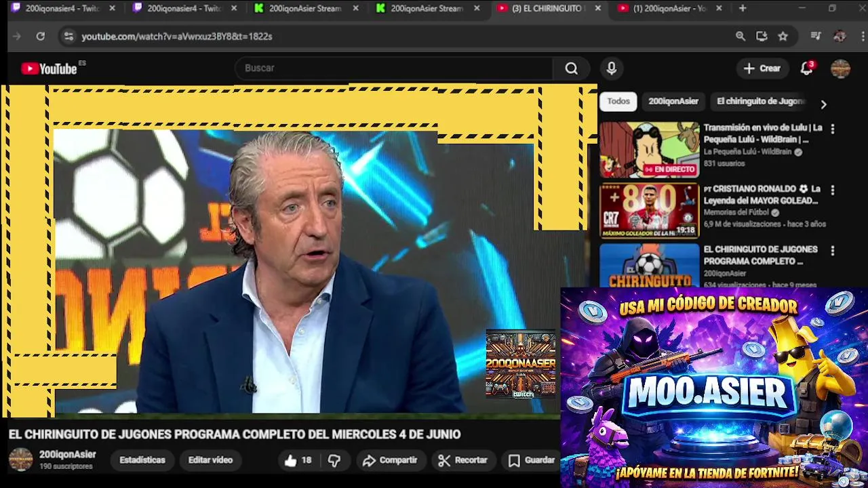The height and width of the screenshot is (488, 868).
Task: Open options for El Chiringuito suggested video
Action: (833, 251)
